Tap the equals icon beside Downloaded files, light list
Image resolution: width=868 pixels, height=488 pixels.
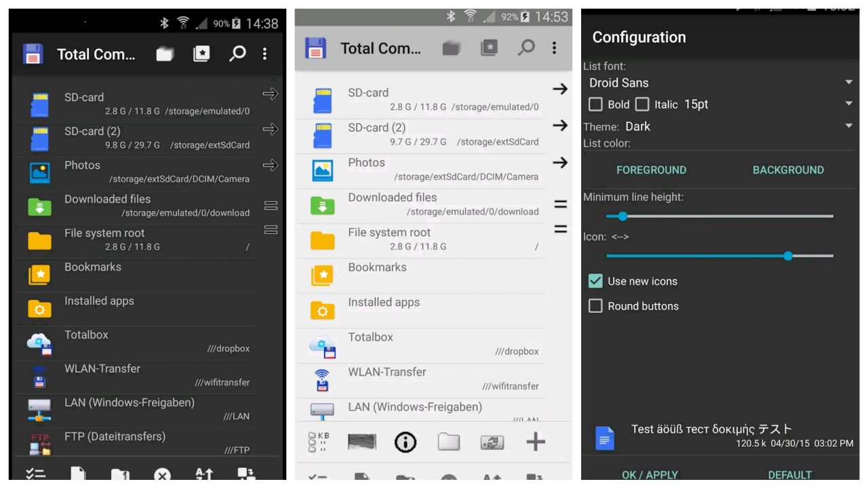tap(560, 204)
